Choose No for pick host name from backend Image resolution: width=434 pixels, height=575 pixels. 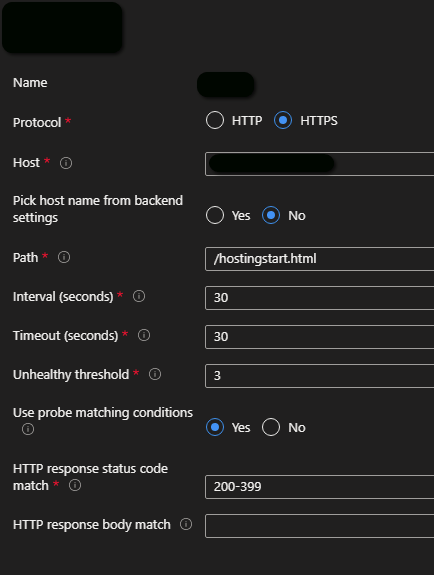271,215
